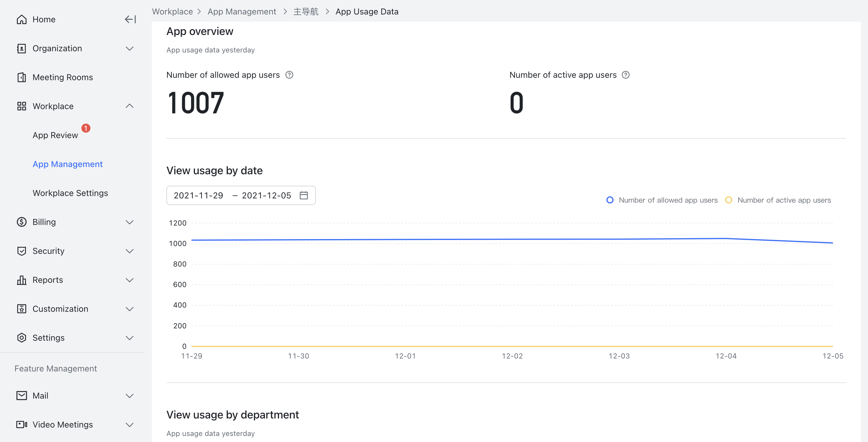Open Meeting Rooms in the sidebar
Viewport: 868px width, 442px height.
(x=63, y=77)
